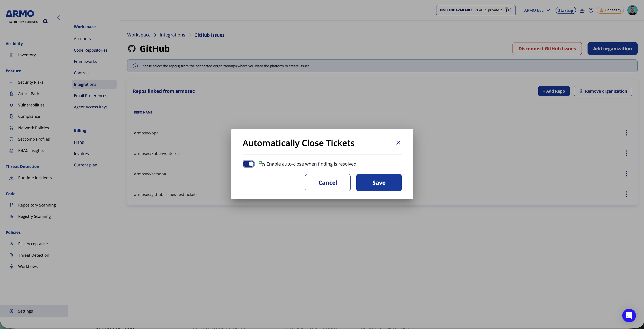Click the Security Risks trend icon
The height and width of the screenshot is (329, 644).
[x=11, y=82]
